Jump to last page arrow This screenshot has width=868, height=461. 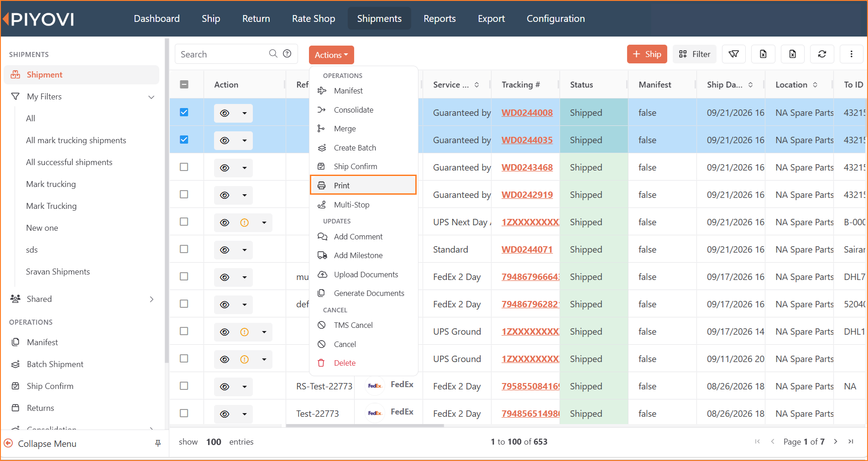(x=851, y=441)
